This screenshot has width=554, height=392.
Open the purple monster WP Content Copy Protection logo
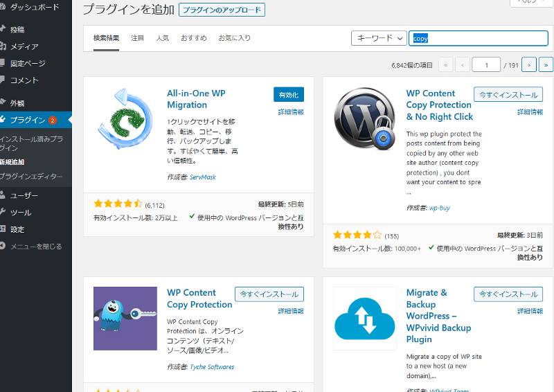click(125, 318)
